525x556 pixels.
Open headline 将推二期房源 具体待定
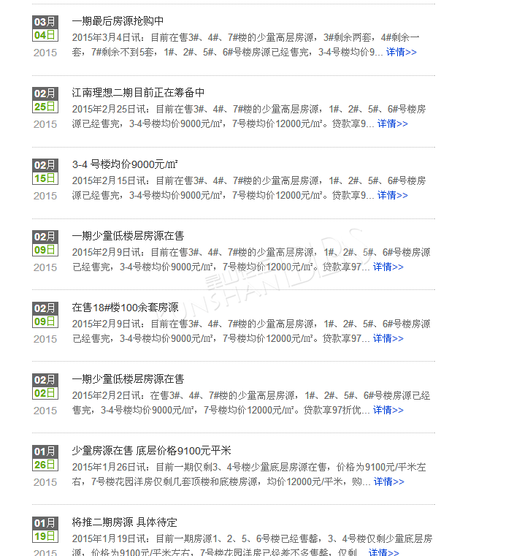tap(124, 522)
